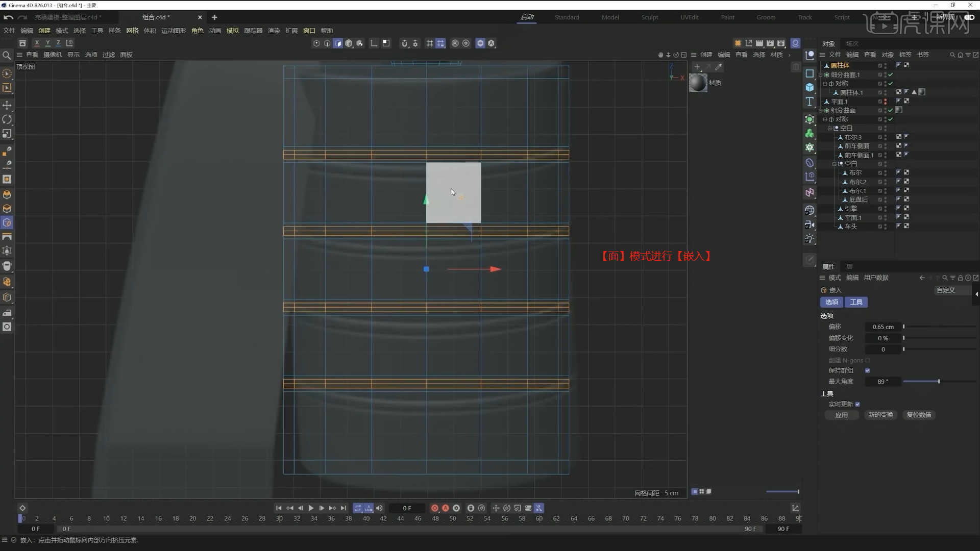Click the Undo arrow icon
Image resolution: width=980 pixels, height=551 pixels.
8,17
